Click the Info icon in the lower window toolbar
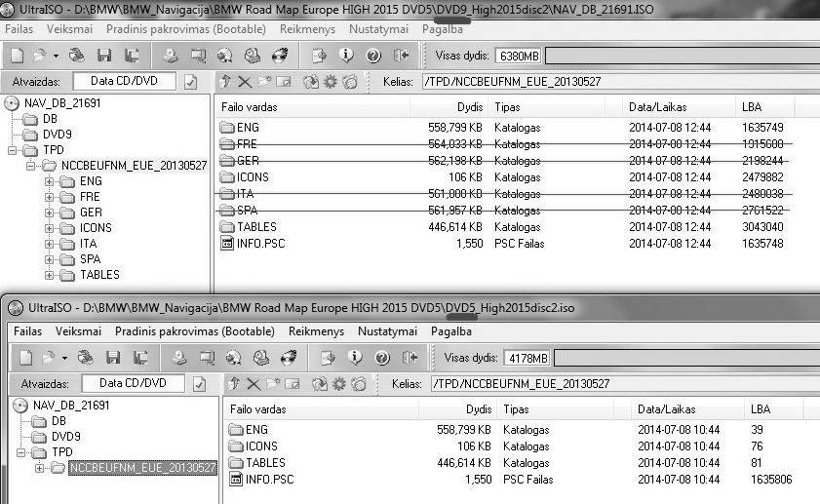This screenshot has width=820, height=504. [356, 358]
